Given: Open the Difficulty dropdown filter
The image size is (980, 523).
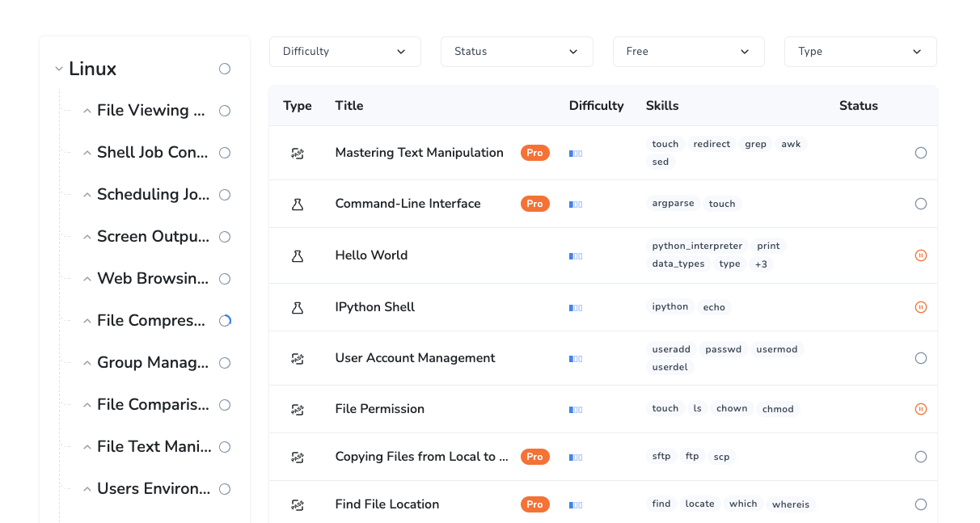Looking at the screenshot, I should tap(344, 52).
